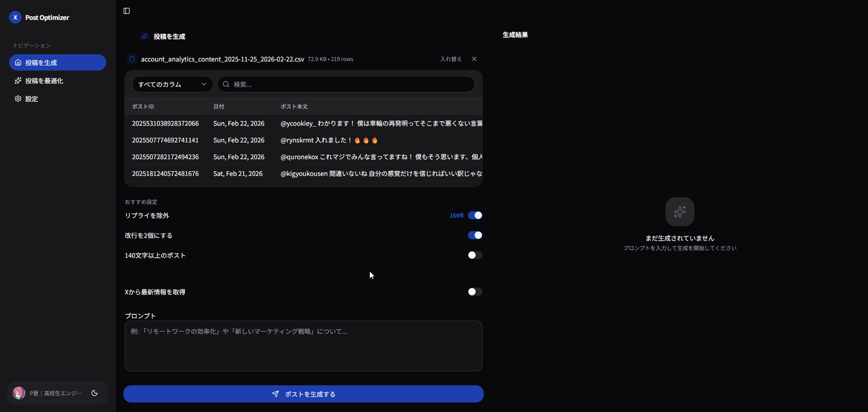The height and width of the screenshot is (412, 868).
Task: Collapse the sidebar with the panel icon
Action: [127, 11]
